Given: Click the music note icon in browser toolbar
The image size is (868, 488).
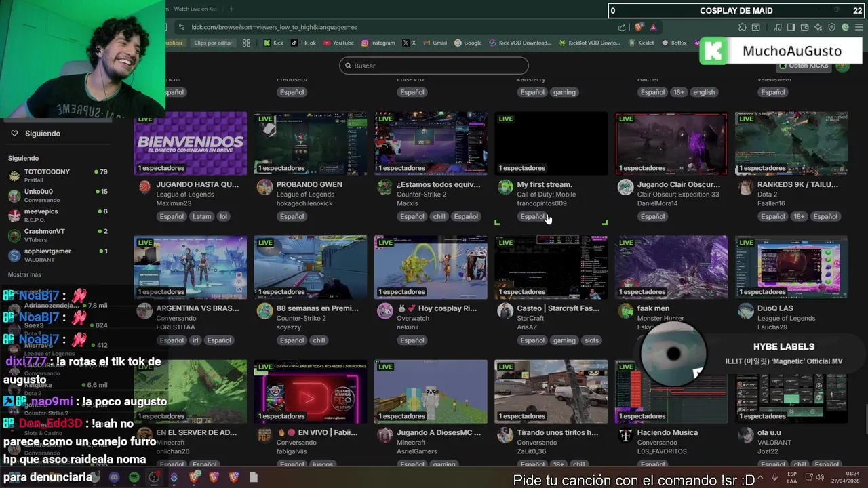Looking at the screenshot, I should point(778,27).
